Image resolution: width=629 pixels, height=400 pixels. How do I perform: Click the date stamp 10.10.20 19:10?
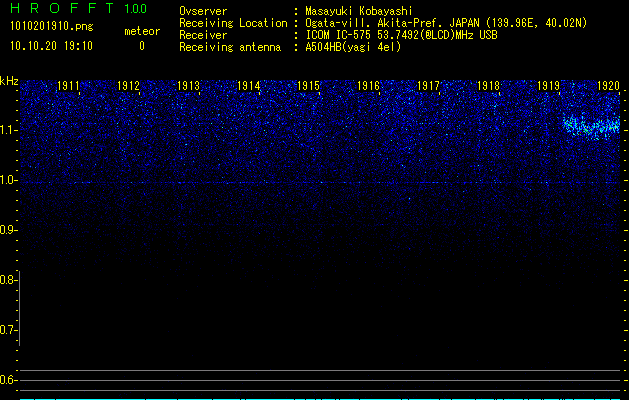[51, 46]
